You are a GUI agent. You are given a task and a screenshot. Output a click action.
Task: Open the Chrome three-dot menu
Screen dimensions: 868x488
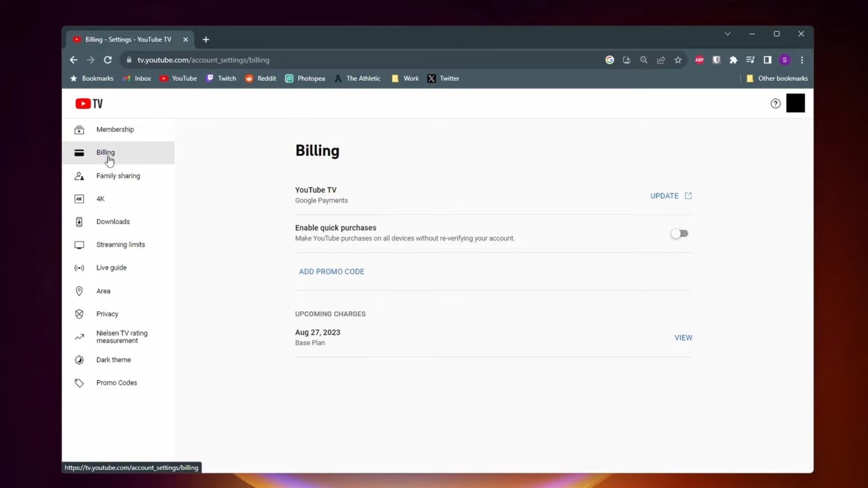802,60
